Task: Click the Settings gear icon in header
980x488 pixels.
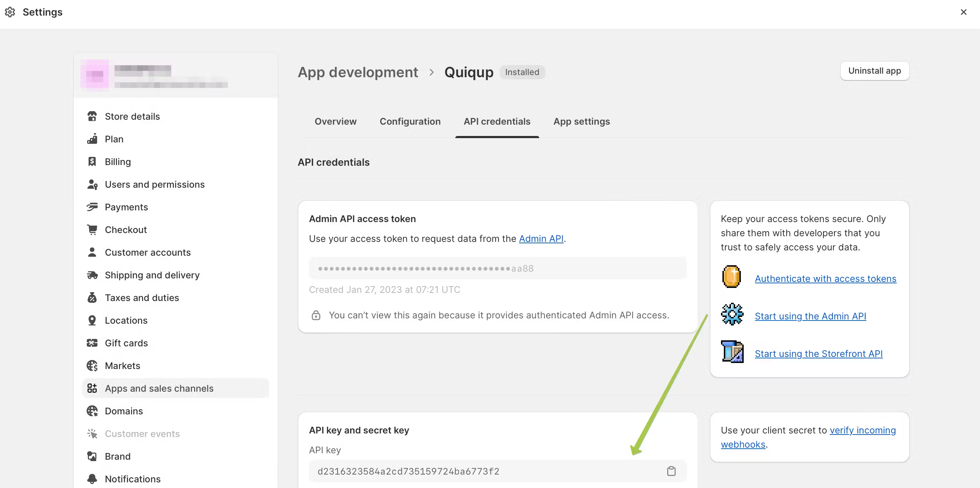Action: (x=10, y=12)
